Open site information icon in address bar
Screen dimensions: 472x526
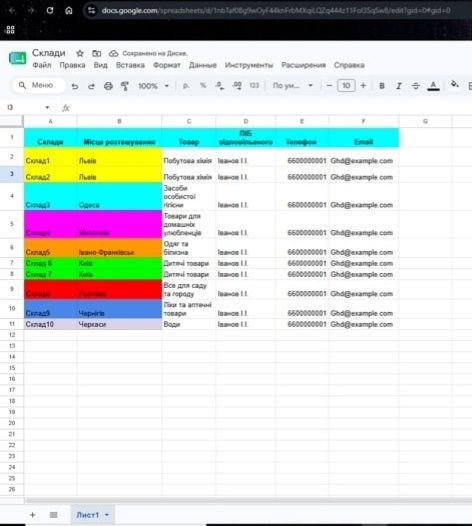click(x=92, y=10)
